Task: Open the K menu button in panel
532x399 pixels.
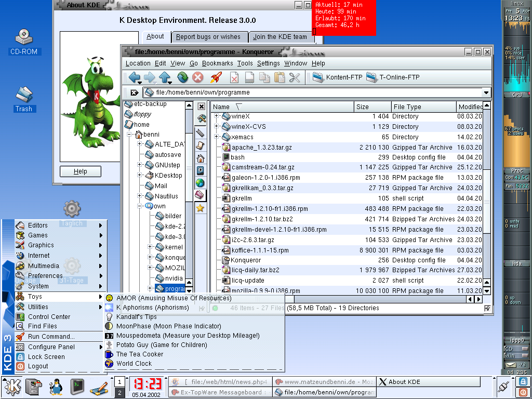Action: 12,387
